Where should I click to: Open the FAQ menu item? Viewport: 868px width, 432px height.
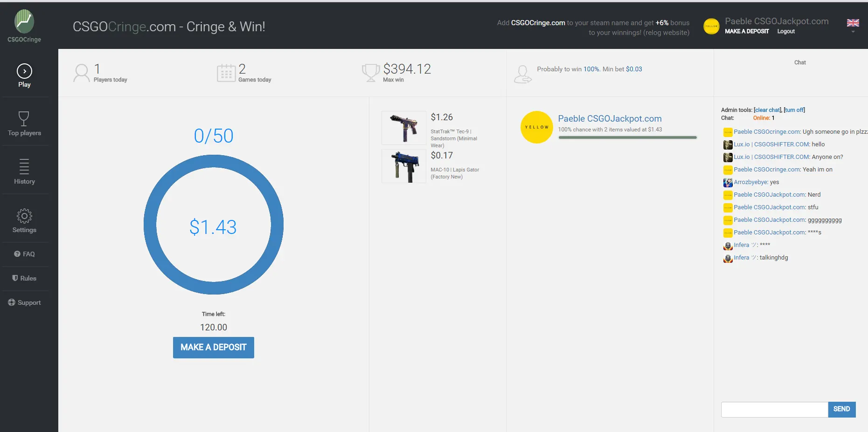click(24, 254)
